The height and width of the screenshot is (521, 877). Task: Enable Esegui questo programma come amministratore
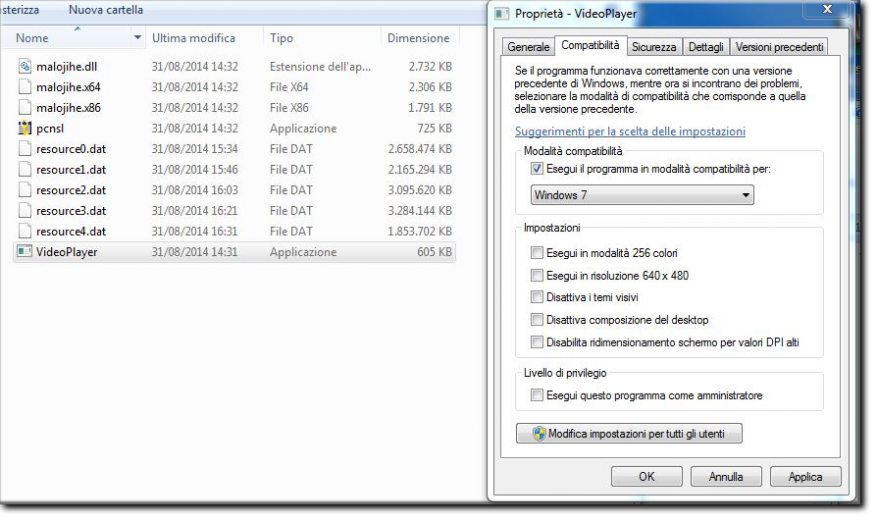[537, 396]
